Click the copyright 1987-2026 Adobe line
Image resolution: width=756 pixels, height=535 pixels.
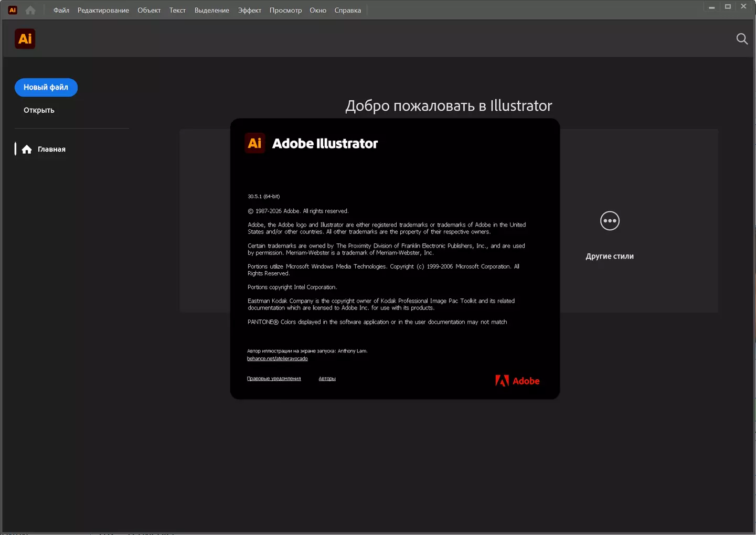pos(298,211)
